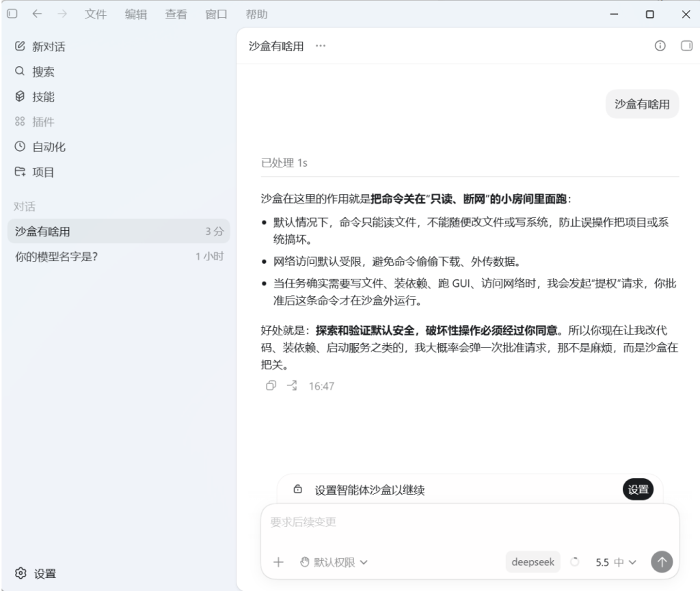Click the four-circle plugins icon
The width and height of the screenshot is (700, 591).
coord(20,121)
